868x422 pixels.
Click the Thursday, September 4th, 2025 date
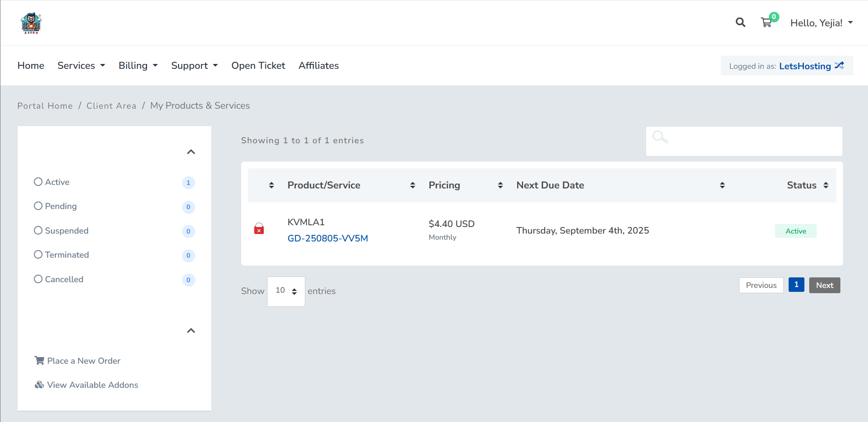(582, 231)
